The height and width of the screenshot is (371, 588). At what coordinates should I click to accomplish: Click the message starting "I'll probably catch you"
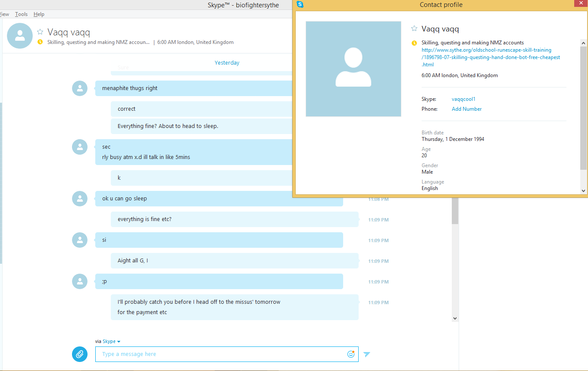tap(199, 302)
